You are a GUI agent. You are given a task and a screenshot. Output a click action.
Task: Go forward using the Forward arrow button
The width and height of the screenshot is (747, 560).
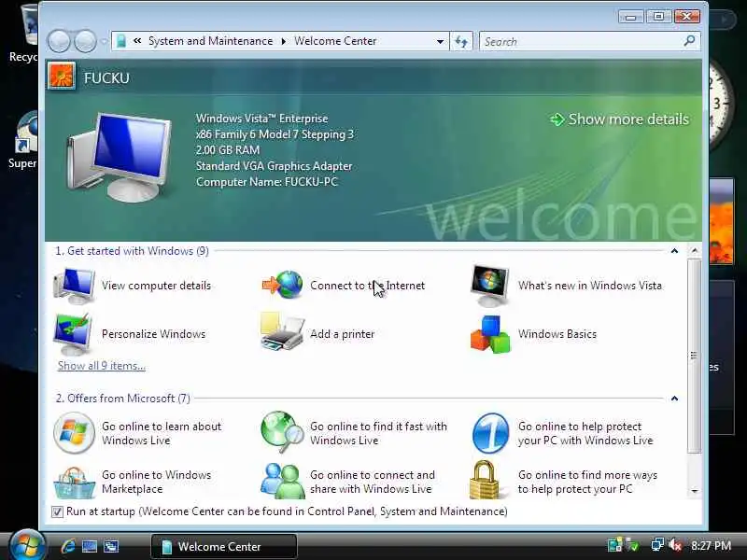pos(86,41)
